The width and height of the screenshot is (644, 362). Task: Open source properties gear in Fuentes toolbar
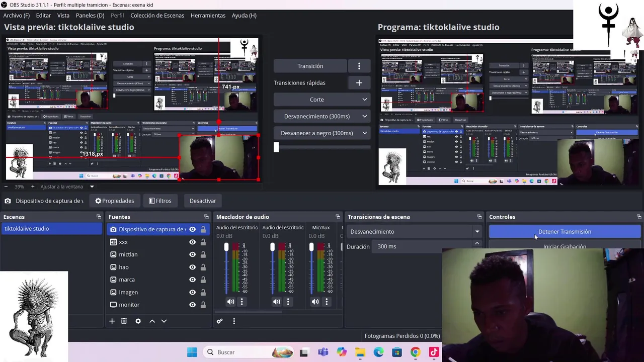pyautogui.click(x=138, y=321)
